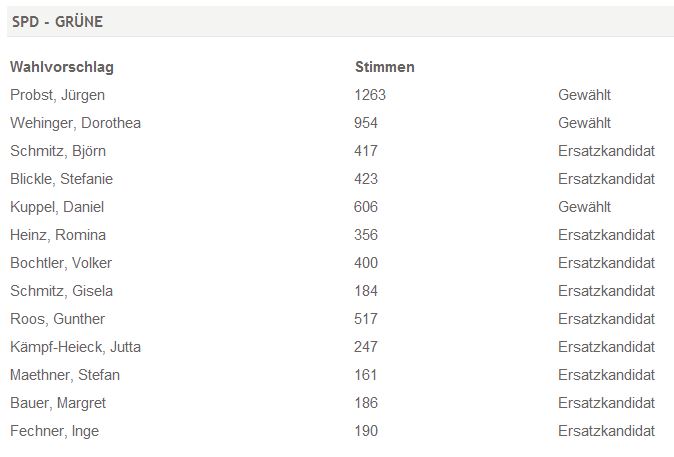Click the name Kämpf-Heieck, Jutta
This screenshot has height=457, width=674.
(x=75, y=347)
